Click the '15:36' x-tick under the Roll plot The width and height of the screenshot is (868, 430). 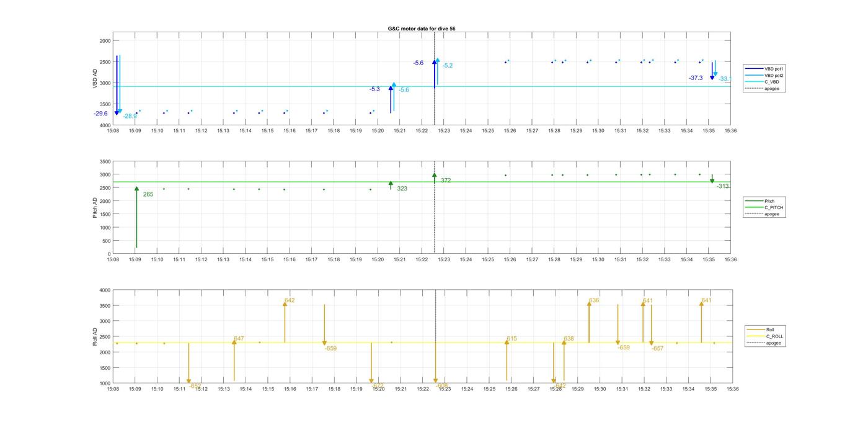732,389
